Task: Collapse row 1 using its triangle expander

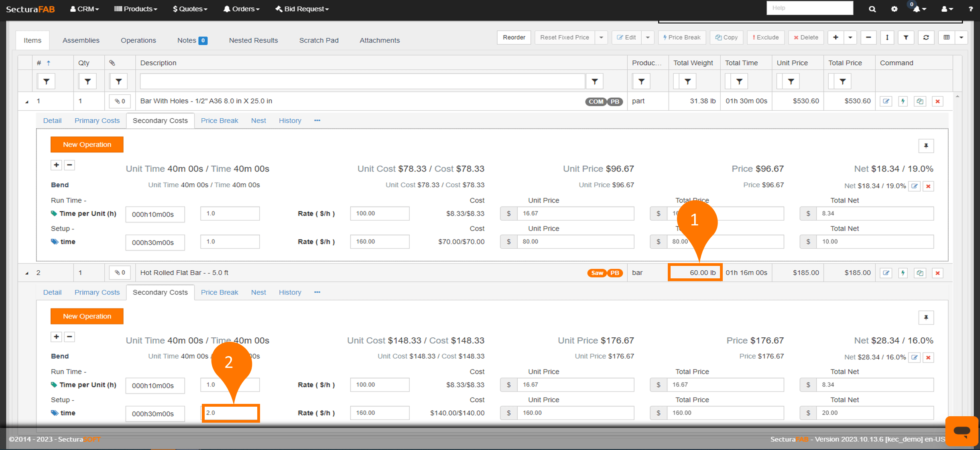Action: (26, 101)
